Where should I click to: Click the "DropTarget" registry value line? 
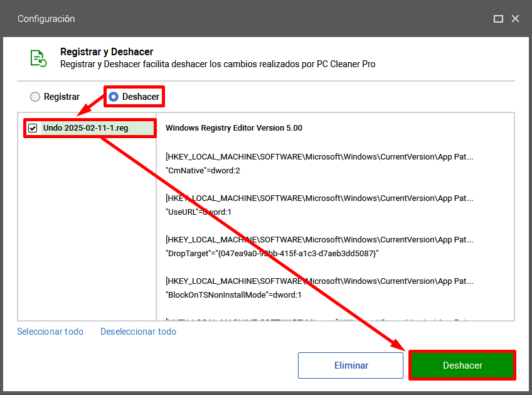tap(272, 254)
